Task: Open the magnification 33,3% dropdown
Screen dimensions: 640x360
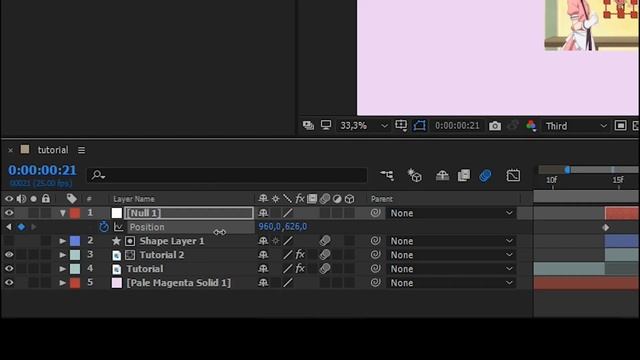Action: point(363,126)
